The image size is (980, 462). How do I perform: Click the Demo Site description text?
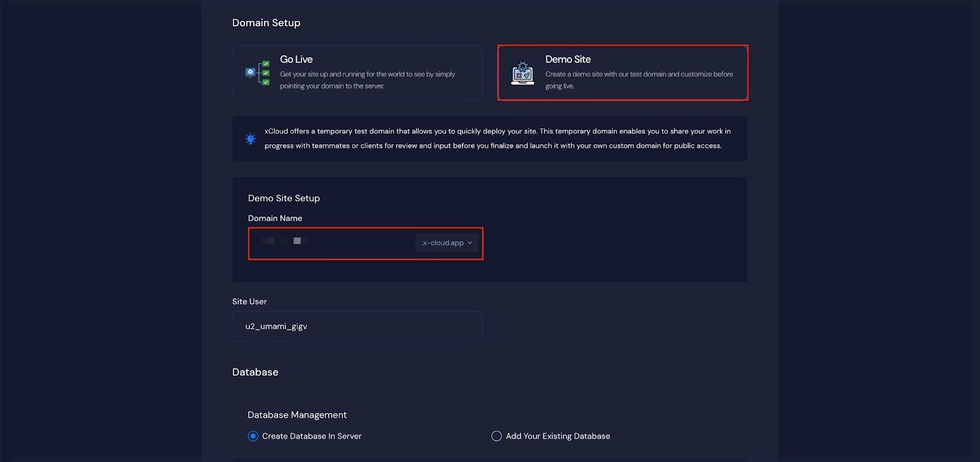click(x=639, y=80)
